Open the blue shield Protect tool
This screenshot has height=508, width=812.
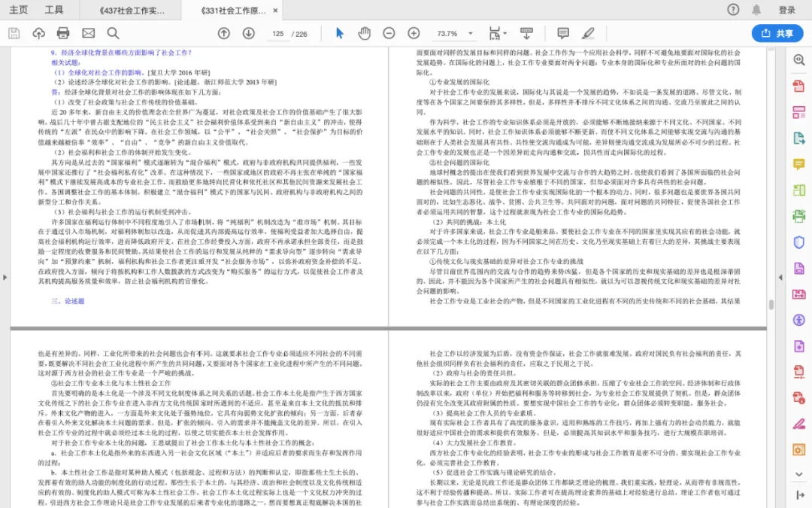799,242
